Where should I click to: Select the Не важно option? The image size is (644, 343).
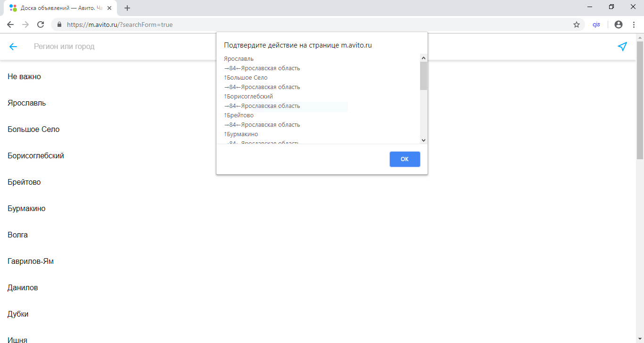point(24,76)
